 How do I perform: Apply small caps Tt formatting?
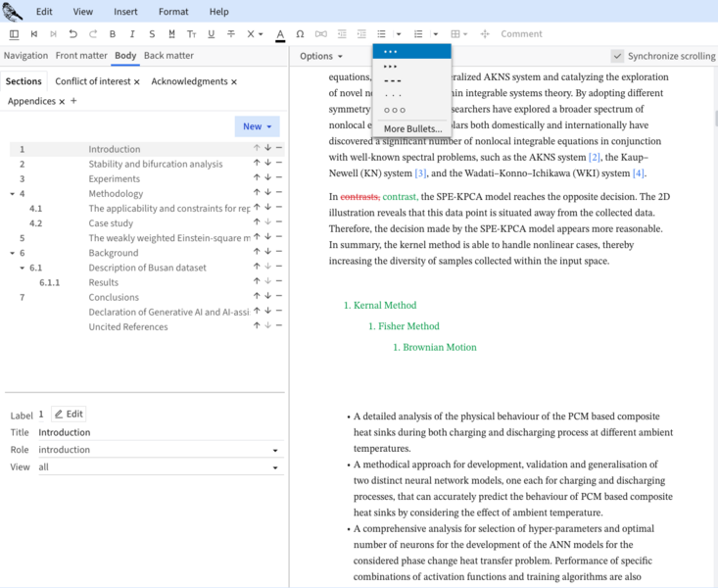point(191,34)
